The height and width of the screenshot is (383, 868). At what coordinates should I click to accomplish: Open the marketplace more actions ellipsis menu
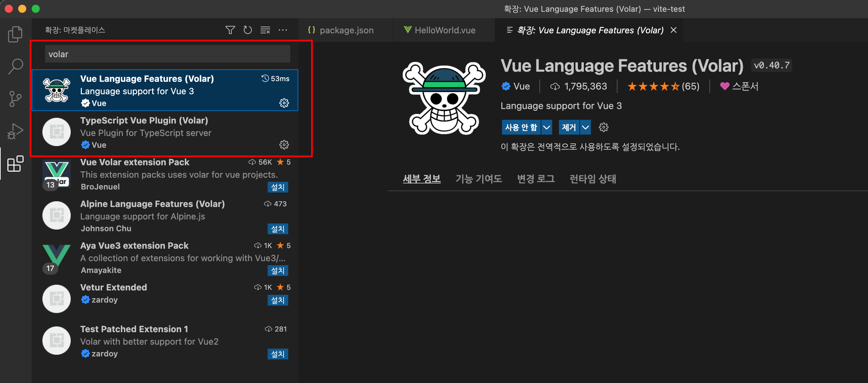click(283, 30)
